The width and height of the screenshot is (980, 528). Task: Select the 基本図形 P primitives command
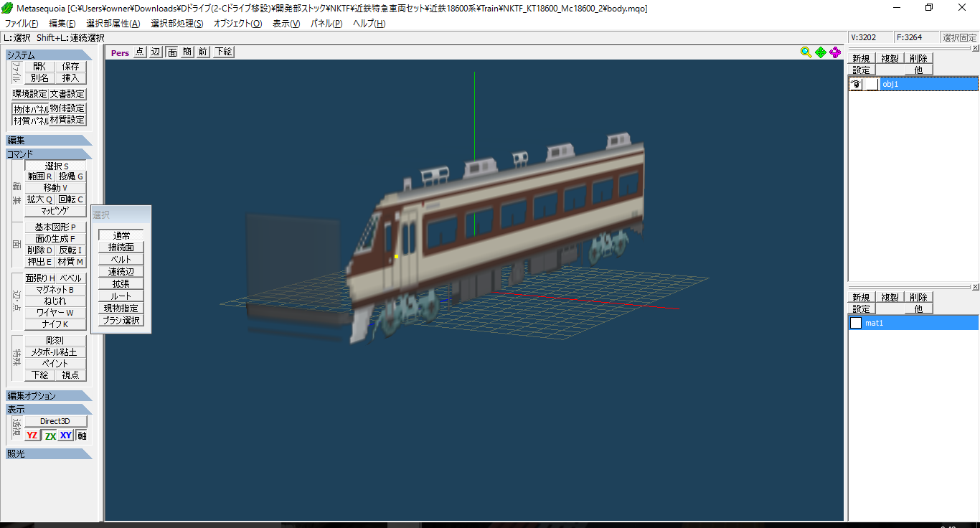pyautogui.click(x=56, y=227)
